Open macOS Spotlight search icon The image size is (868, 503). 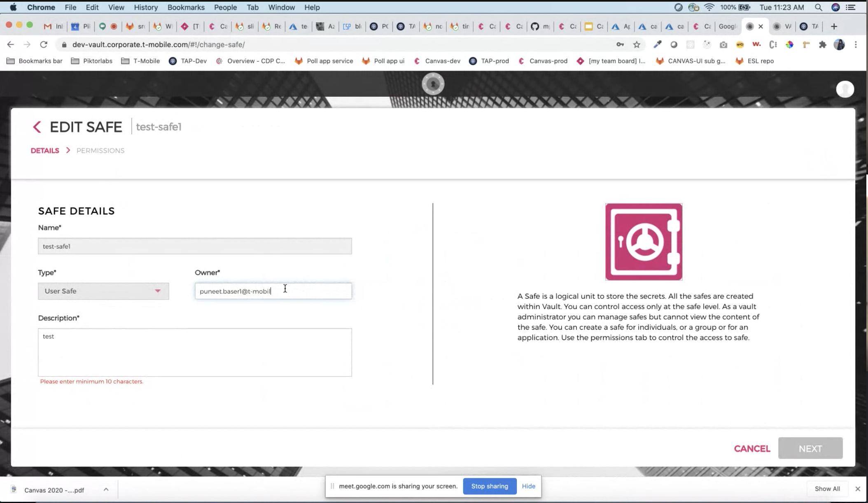click(819, 7)
